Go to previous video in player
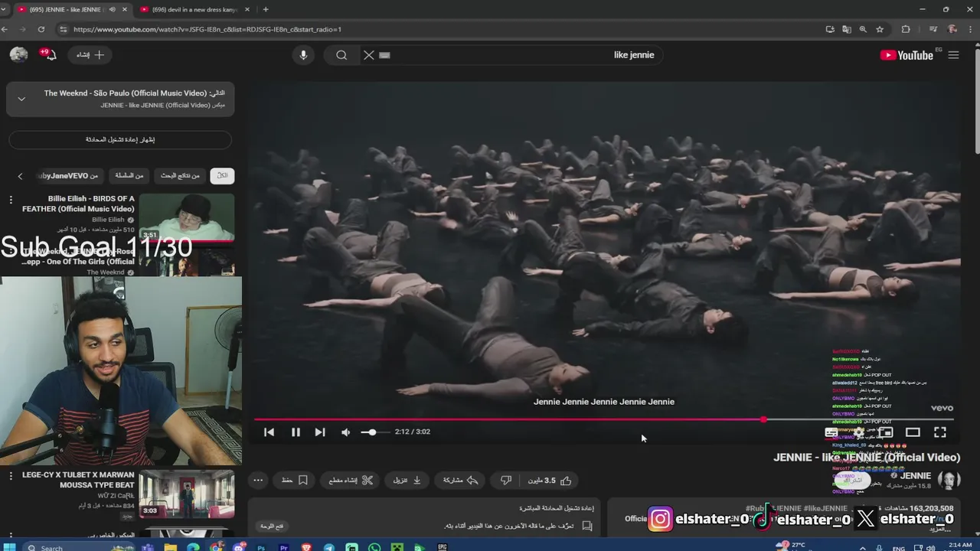 tap(269, 432)
